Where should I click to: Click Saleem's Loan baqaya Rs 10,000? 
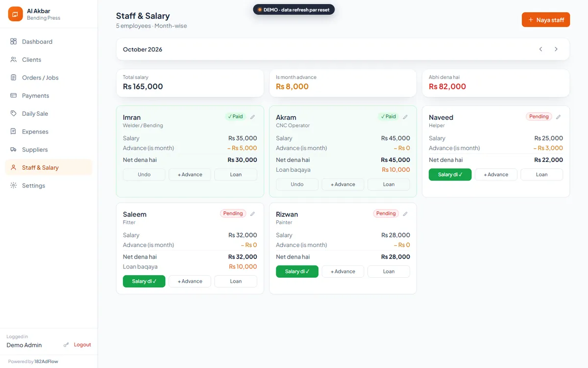[243, 267]
